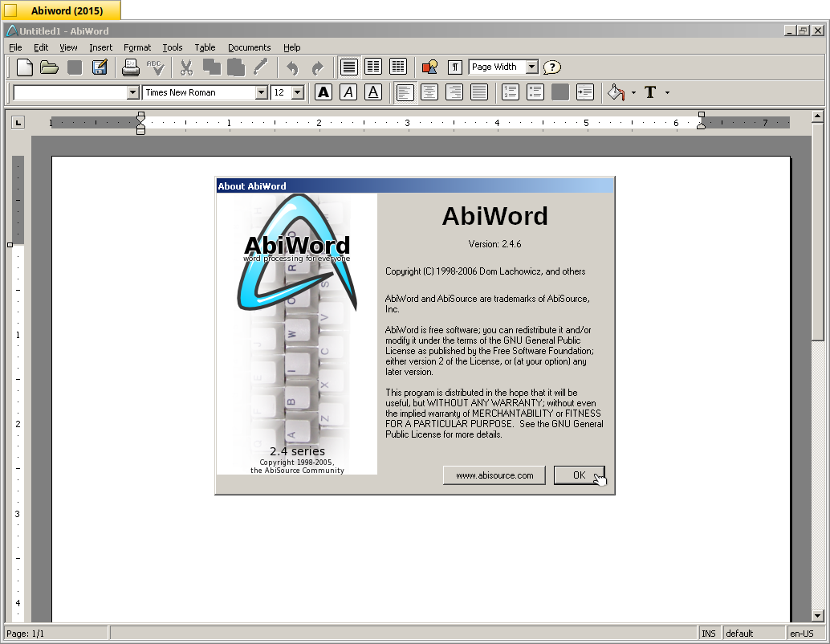The image size is (830, 644).
Task: Click the "Version: 2.4.6" text
Action: point(494,244)
